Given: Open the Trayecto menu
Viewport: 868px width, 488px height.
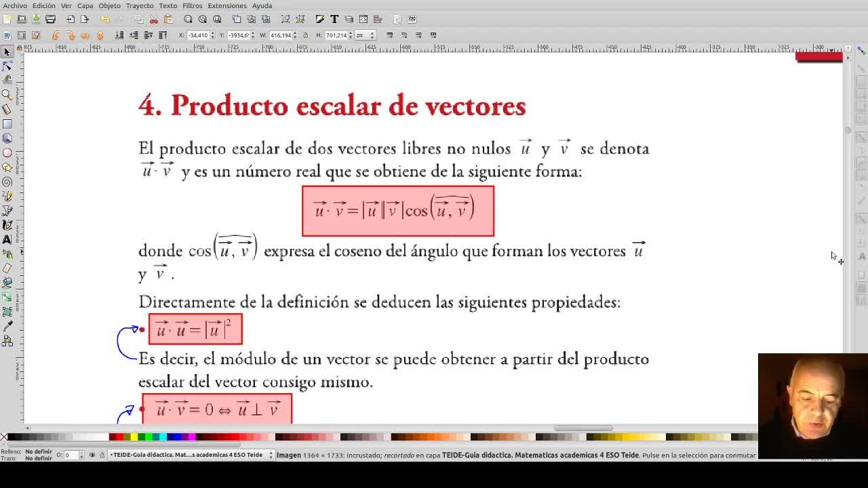Looking at the screenshot, I should (140, 5).
